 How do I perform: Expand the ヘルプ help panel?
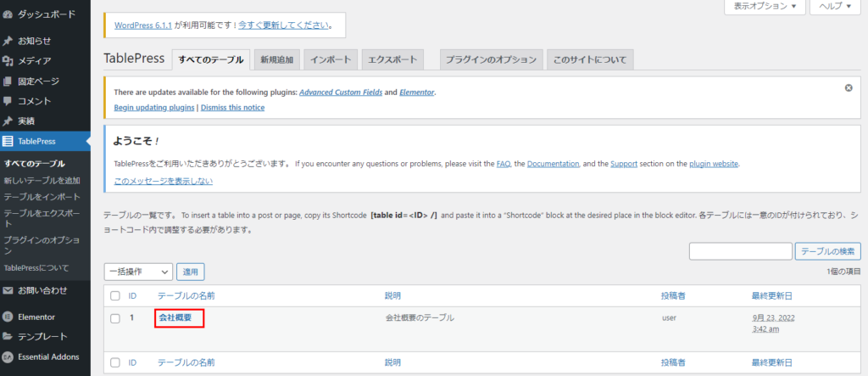coord(835,7)
